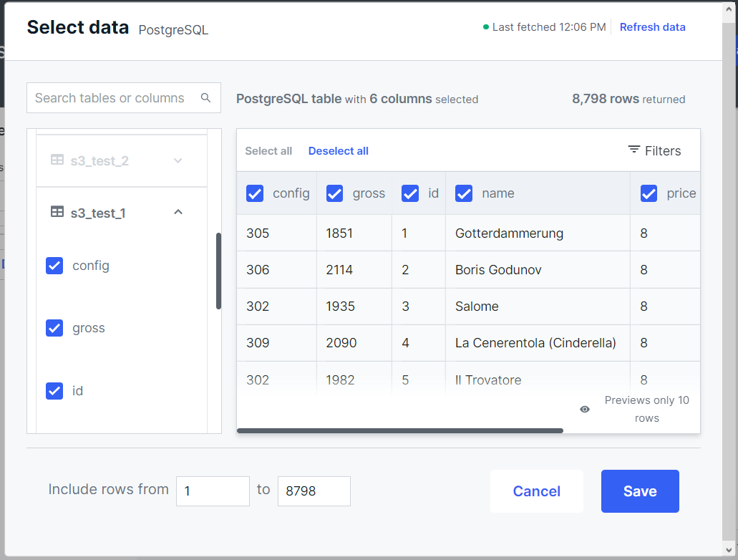Viewport: 738px width, 560px height.
Task: Click the green status dot next to Last fetched
Action: [485, 26]
